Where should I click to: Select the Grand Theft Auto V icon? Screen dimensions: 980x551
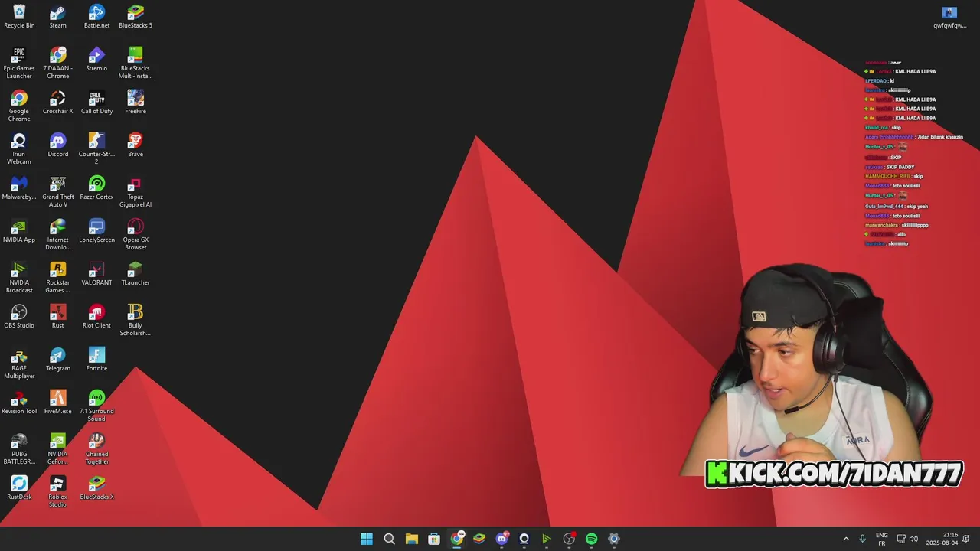tap(58, 191)
